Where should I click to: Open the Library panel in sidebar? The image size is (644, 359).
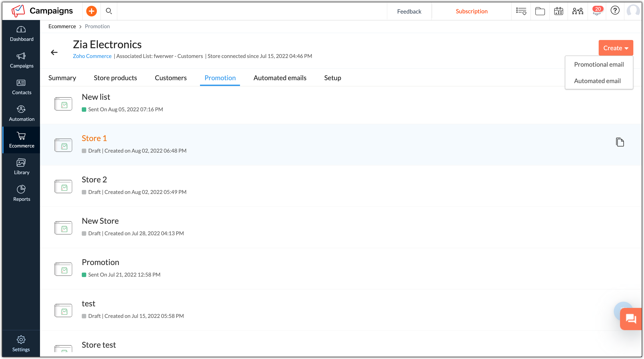(21, 166)
